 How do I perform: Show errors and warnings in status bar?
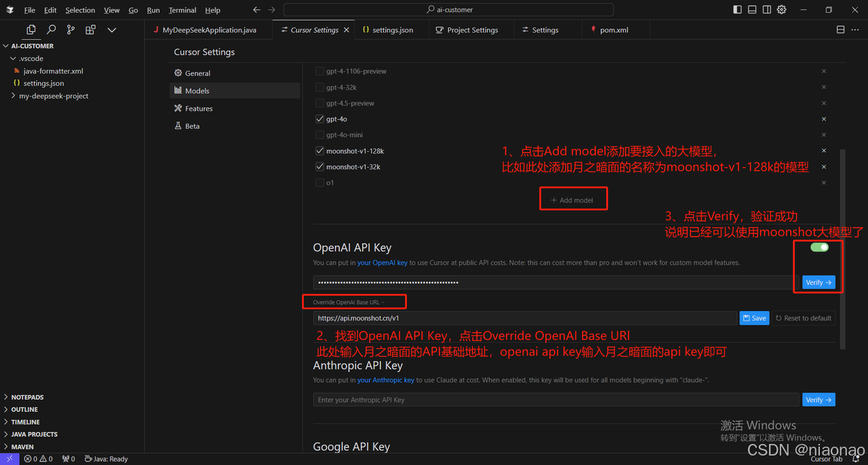point(38,459)
